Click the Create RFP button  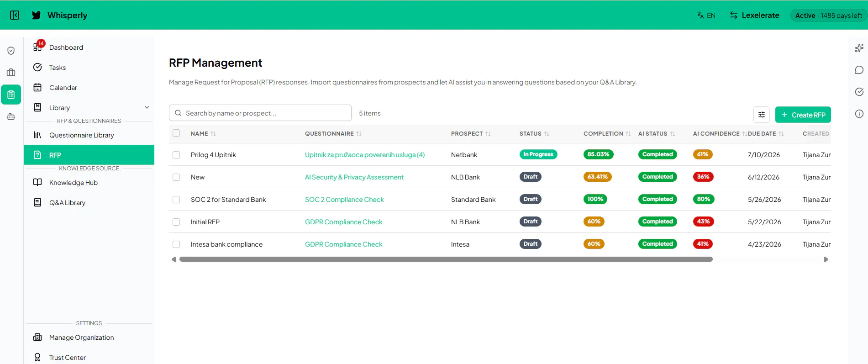(803, 115)
